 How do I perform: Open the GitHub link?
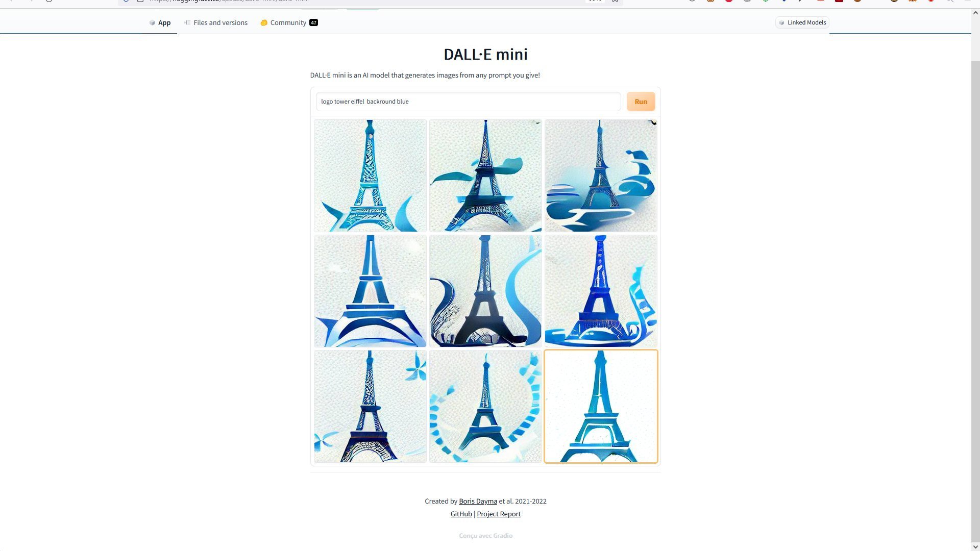coord(461,514)
